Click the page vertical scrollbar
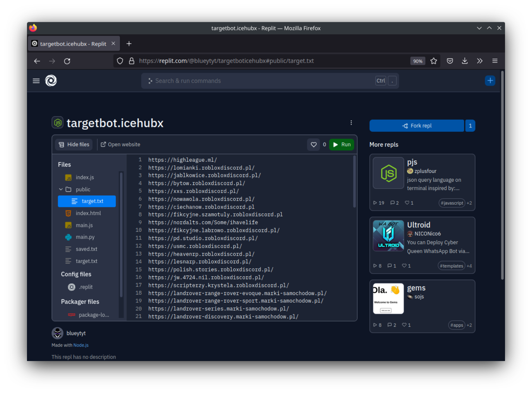The height and width of the screenshot is (393, 532). point(502,175)
